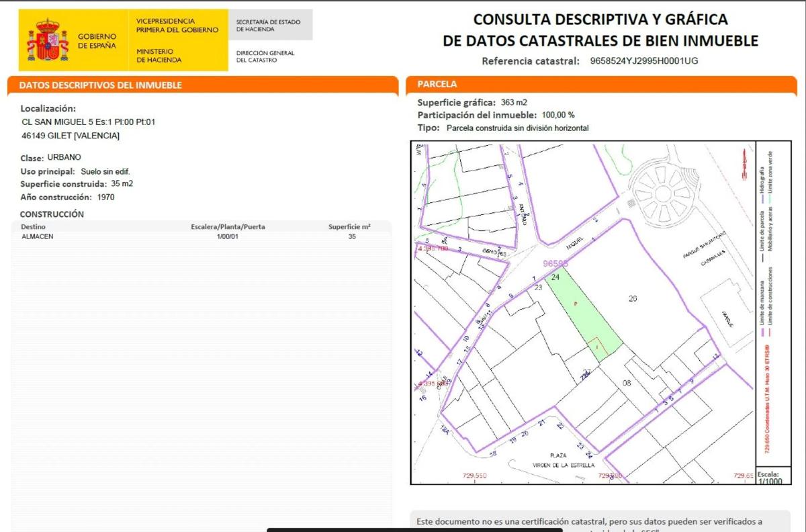
Task: Click the 'Destino' column header
Action: click(x=34, y=227)
